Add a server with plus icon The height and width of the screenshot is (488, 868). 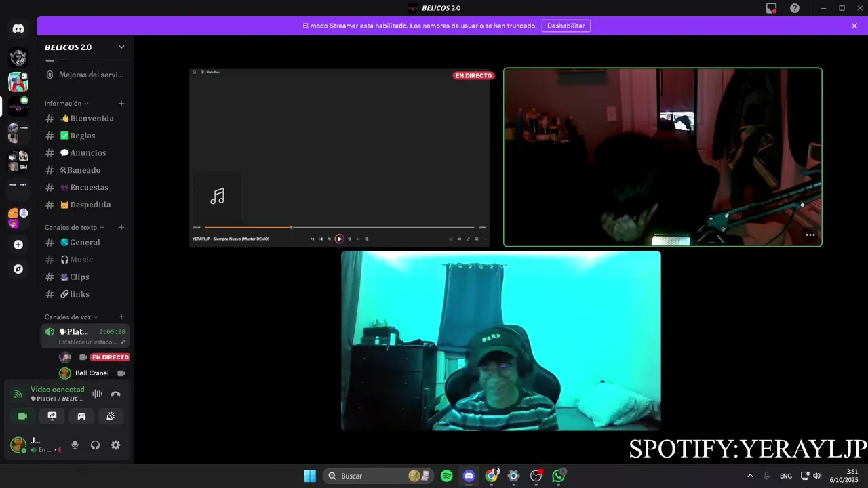[18, 245]
